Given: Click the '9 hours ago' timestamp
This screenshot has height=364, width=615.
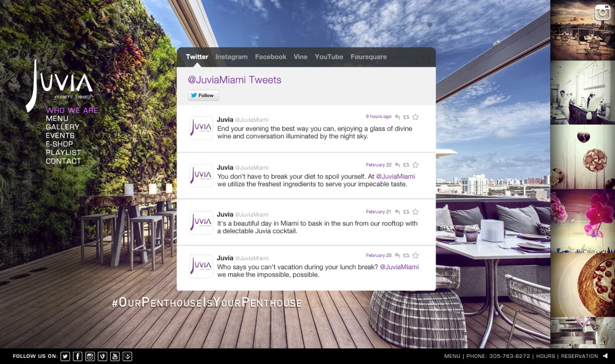Looking at the screenshot, I should tap(378, 116).
